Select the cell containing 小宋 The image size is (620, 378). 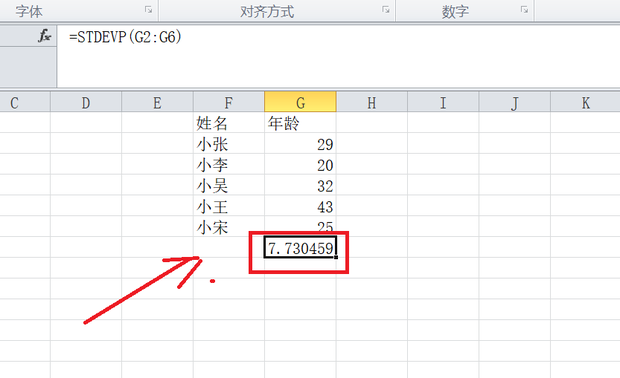tap(229, 227)
